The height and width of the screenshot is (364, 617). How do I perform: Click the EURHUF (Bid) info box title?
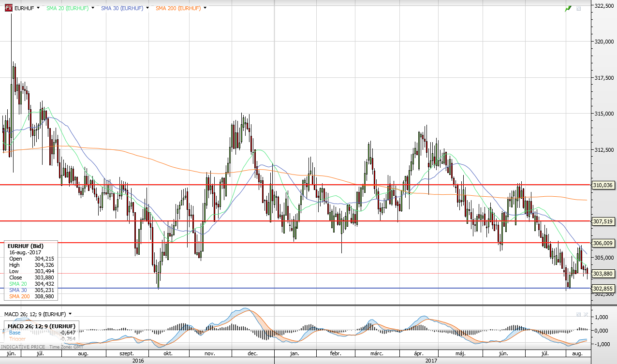[25, 246]
